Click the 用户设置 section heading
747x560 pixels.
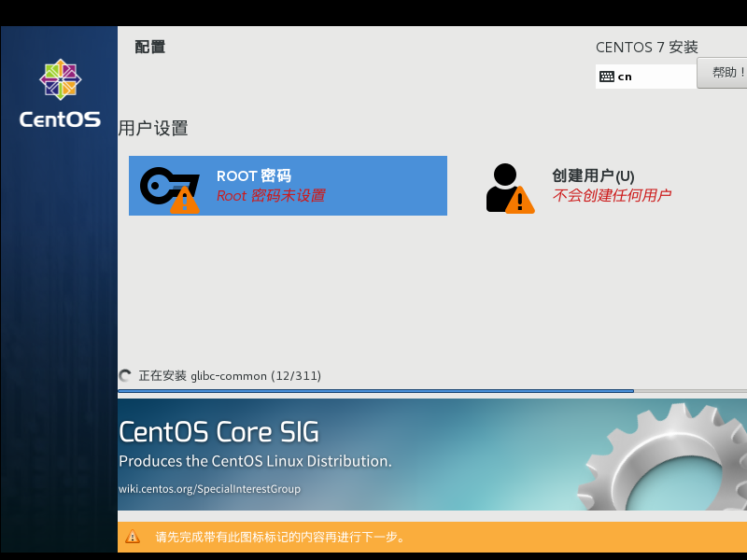(x=153, y=129)
